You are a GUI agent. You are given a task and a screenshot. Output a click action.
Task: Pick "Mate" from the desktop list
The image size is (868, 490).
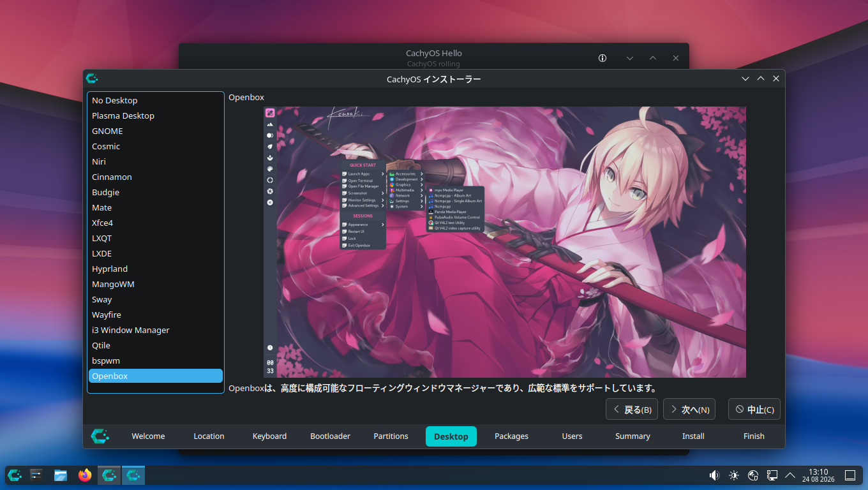click(156, 207)
